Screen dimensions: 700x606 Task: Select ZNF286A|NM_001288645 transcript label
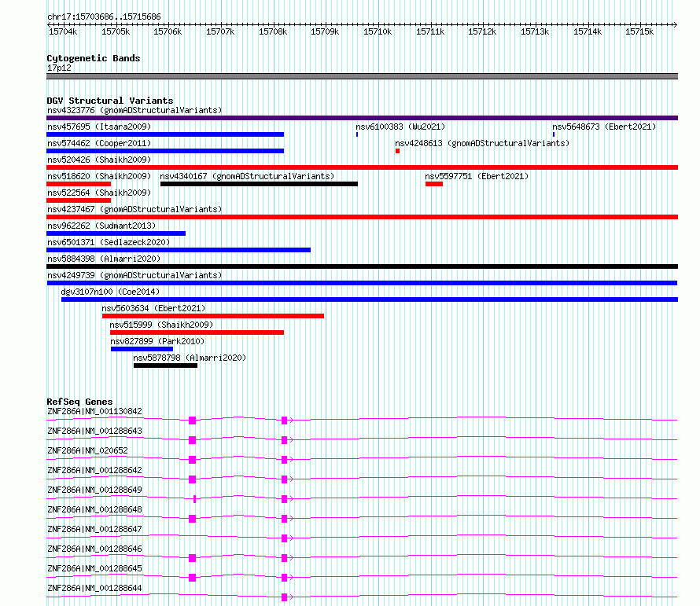tap(94, 568)
